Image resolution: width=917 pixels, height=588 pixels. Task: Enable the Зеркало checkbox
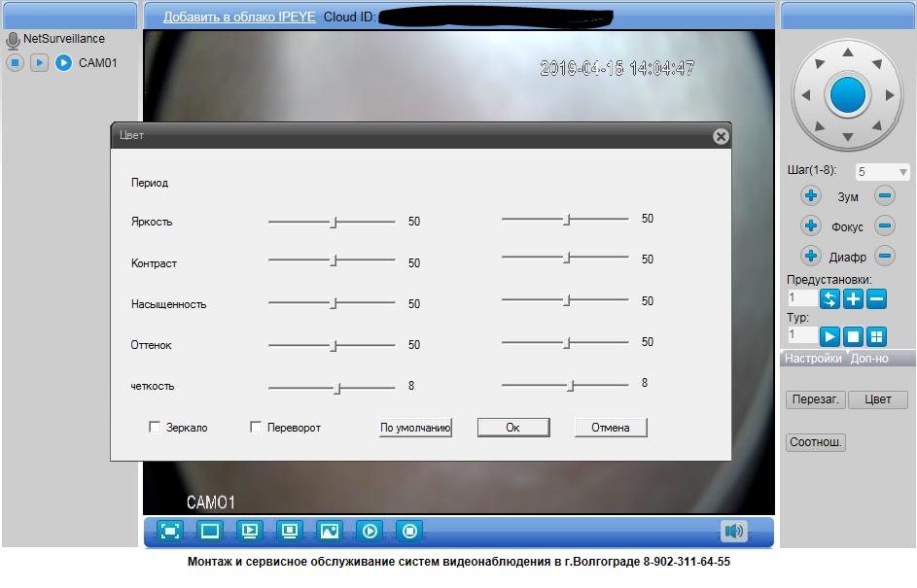(154, 427)
